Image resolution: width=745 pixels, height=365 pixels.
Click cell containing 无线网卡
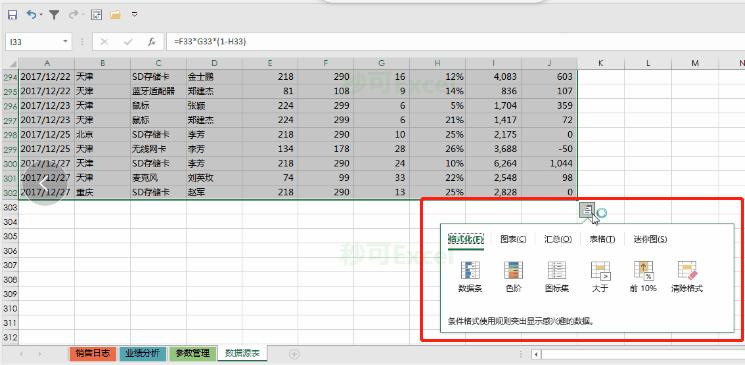(x=158, y=149)
